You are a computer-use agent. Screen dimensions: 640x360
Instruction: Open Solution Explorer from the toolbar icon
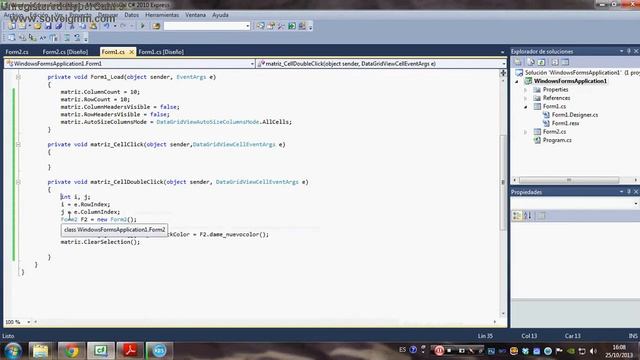tap(260, 26)
